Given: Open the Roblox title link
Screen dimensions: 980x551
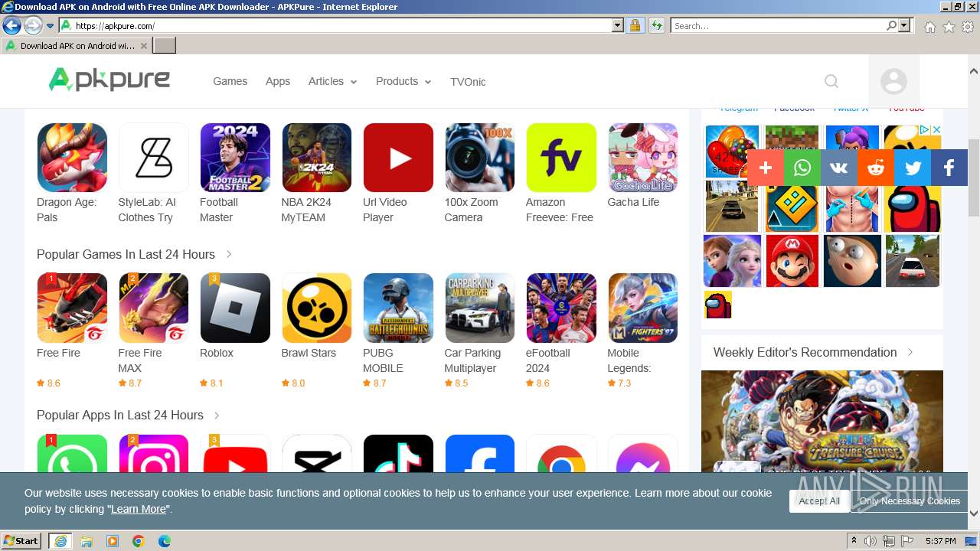Looking at the screenshot, I should point(217,353).
